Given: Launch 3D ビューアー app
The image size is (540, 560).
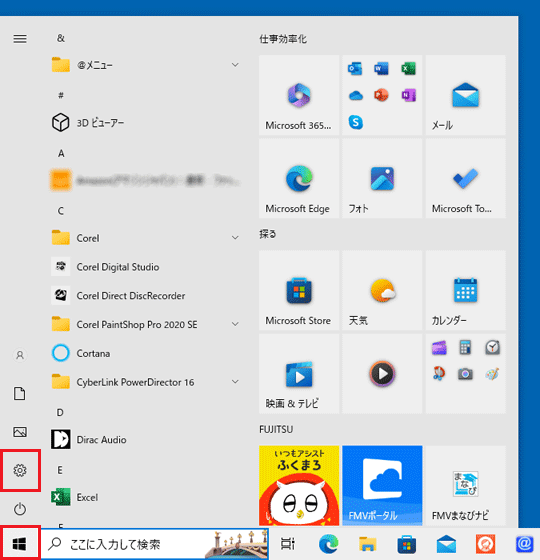Looking at the screenshot, I should click(145, 123).
